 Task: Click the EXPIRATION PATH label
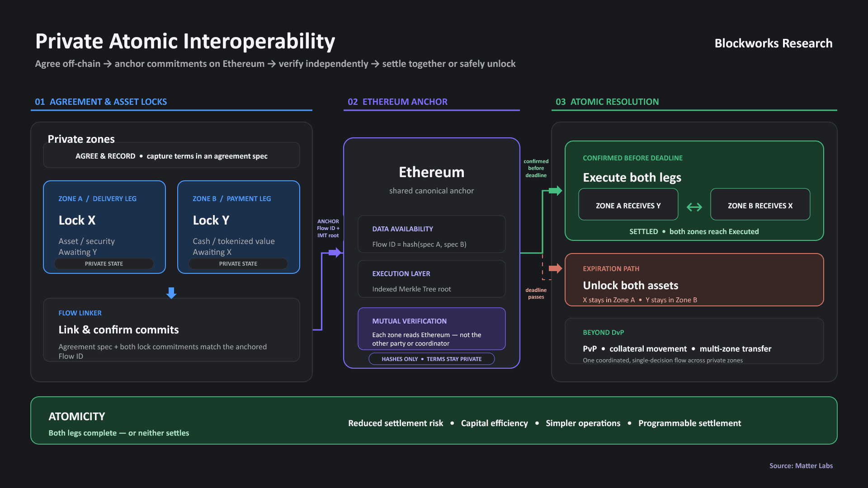point(611,269)
